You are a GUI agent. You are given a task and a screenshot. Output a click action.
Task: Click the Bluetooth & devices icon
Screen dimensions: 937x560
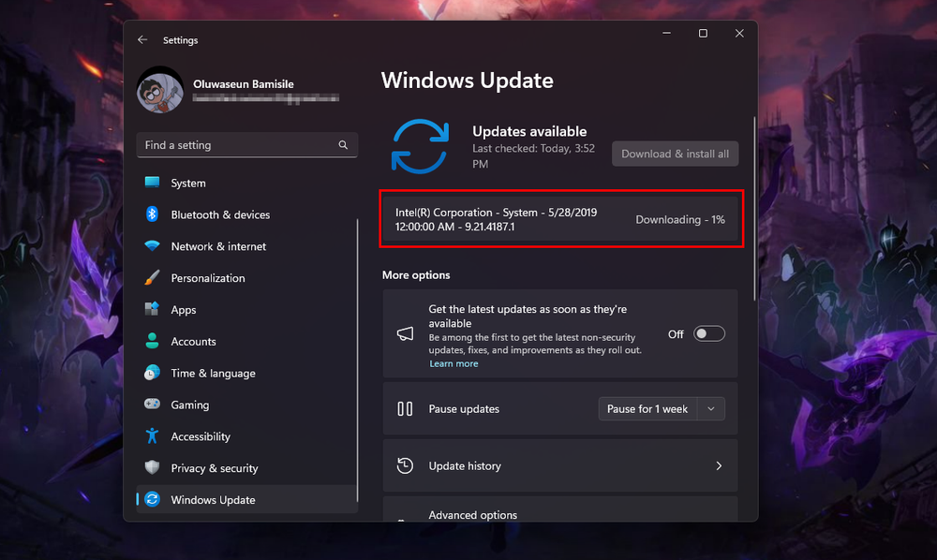152,214
